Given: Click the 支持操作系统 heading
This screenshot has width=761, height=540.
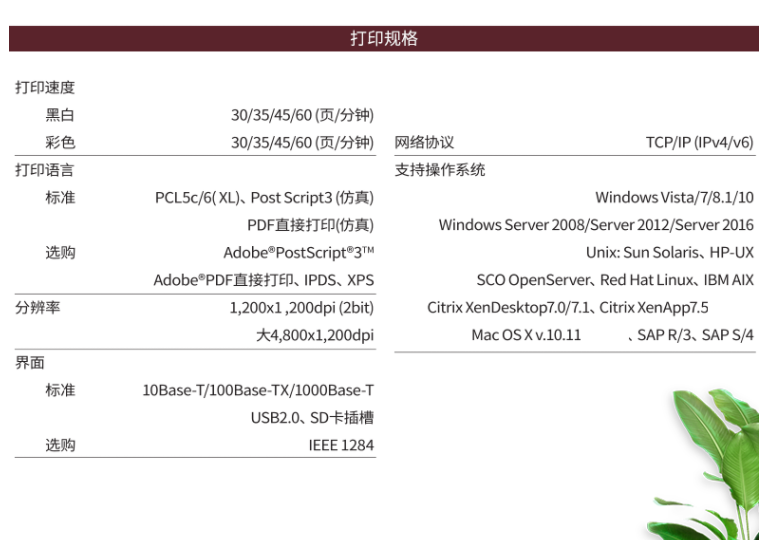Looking at the screenshot, I should pos(440,170).
